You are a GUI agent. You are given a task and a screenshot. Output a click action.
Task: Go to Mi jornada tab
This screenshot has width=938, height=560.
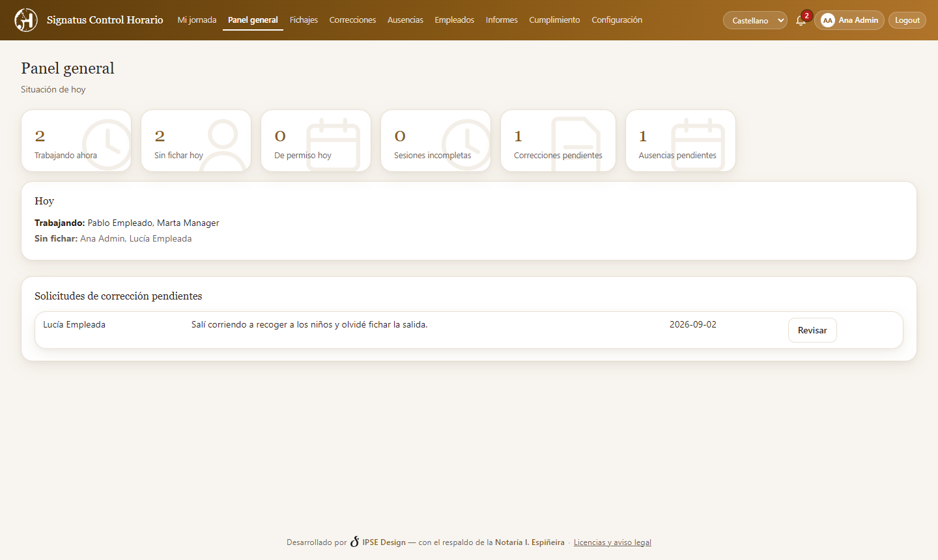point(197,20)
